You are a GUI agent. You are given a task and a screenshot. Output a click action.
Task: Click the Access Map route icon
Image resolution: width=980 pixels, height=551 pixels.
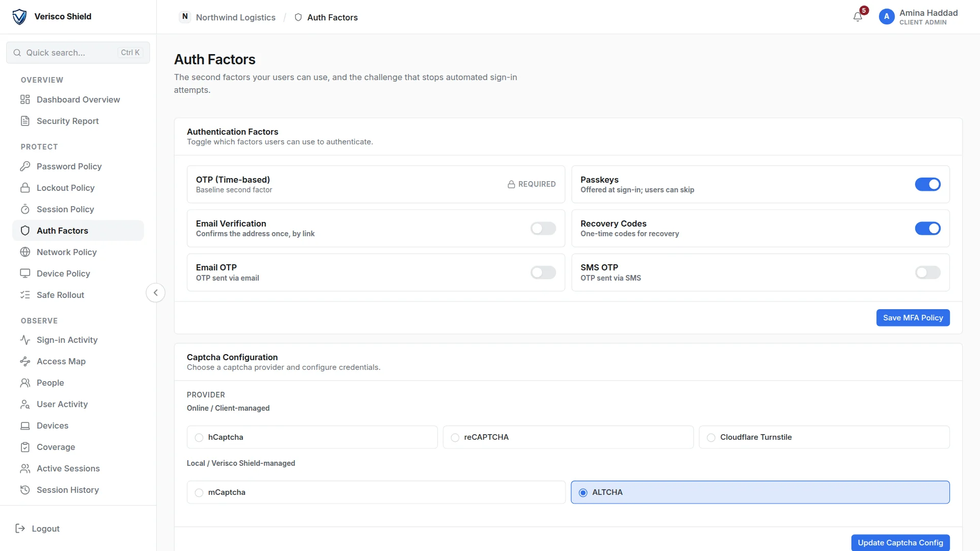tap(25, 361)
